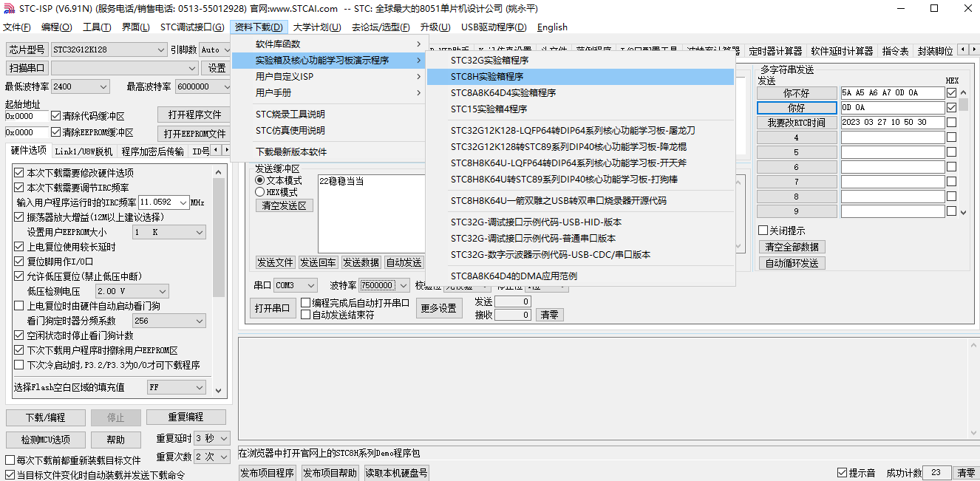Viewport: 980px width, 481px height.
Task: Click 打开程序文件 button
Action: [194, 115]
